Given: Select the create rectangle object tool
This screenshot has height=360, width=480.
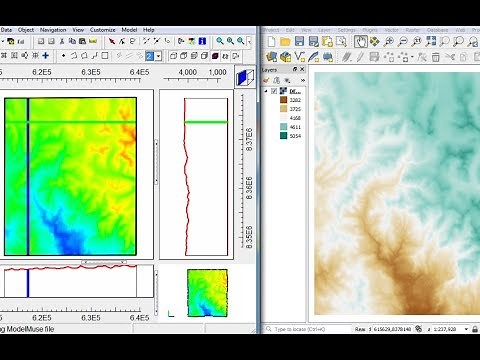Looking at the screenshot, I should (x=105, y=56).
